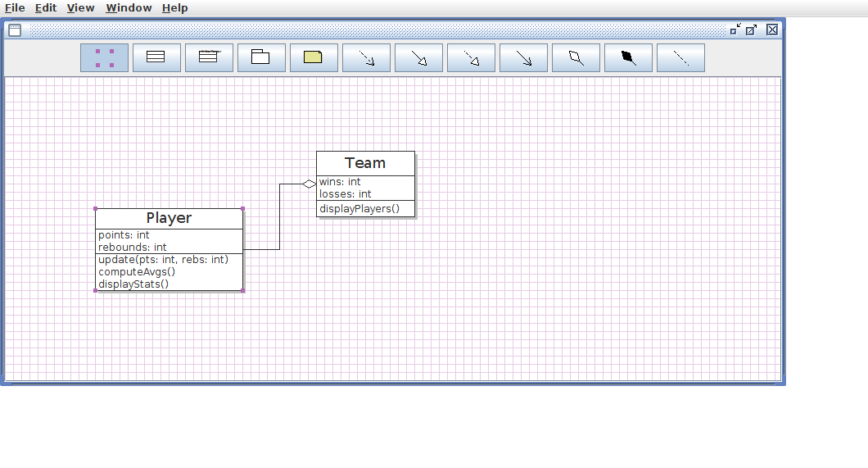This screenshot has width=868, height=468.
Task: Open the Window menu
Action: [x=129, y=7]
